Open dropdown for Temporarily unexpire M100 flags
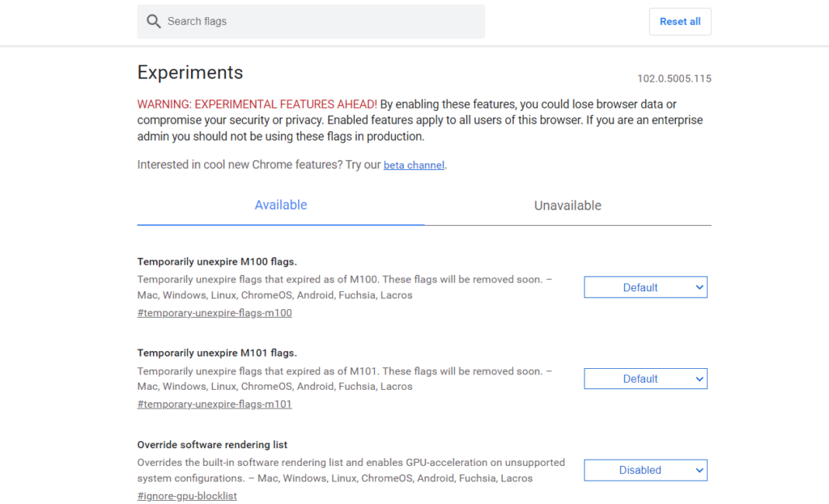This screenshot has height=504, width=829. [645, 287]
